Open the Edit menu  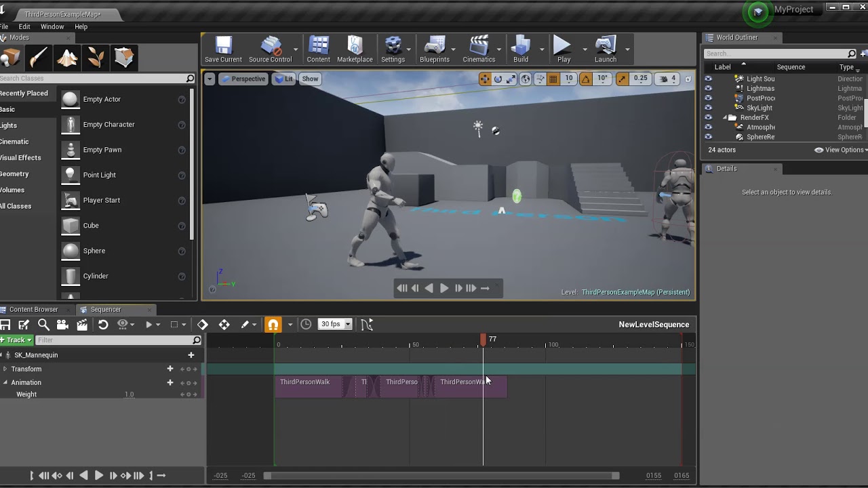[x=24, y=27]
